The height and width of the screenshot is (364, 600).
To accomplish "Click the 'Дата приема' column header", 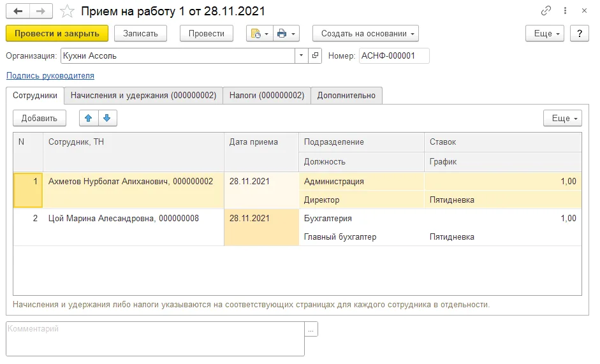I will [261, 152].
